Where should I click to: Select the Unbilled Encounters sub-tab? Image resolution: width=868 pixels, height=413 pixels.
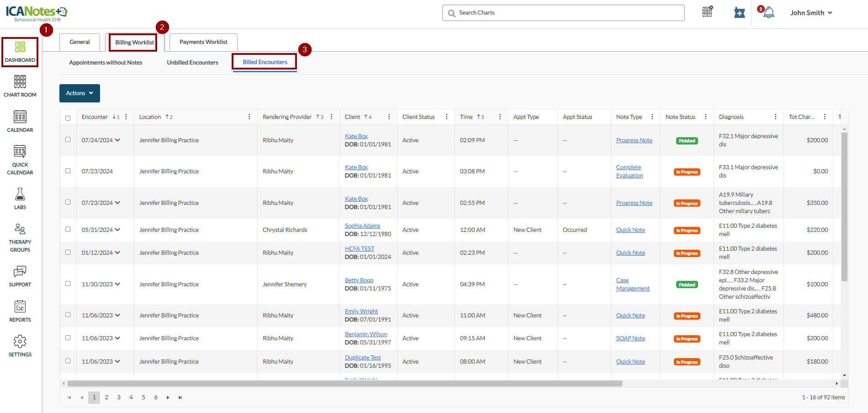point(192,63)
